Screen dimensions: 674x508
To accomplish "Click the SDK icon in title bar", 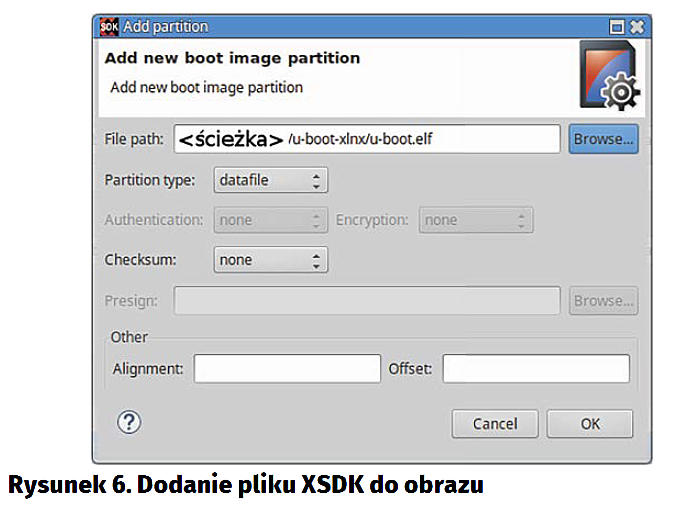I will click(x=109, y=27).
